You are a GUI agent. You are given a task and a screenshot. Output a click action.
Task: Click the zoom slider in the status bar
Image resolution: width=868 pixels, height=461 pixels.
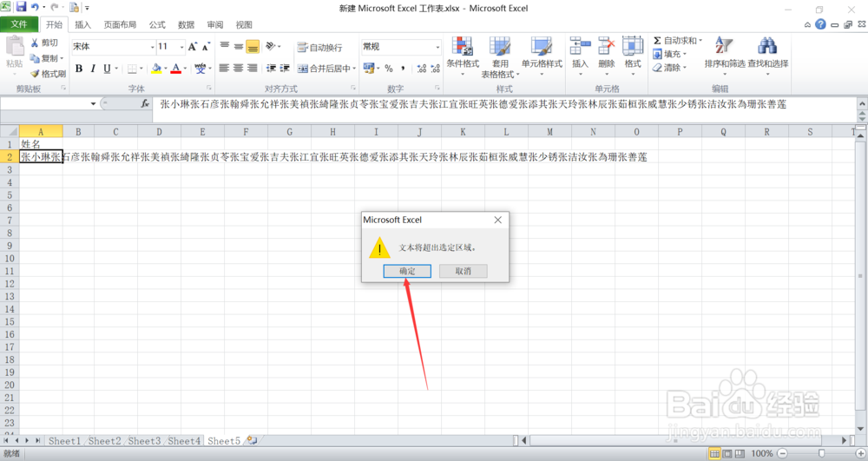click(x=821, y=453)
